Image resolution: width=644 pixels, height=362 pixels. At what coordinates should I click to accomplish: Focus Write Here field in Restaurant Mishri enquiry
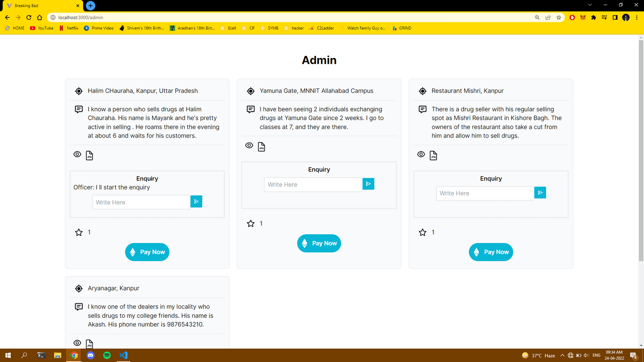[485, 193]
